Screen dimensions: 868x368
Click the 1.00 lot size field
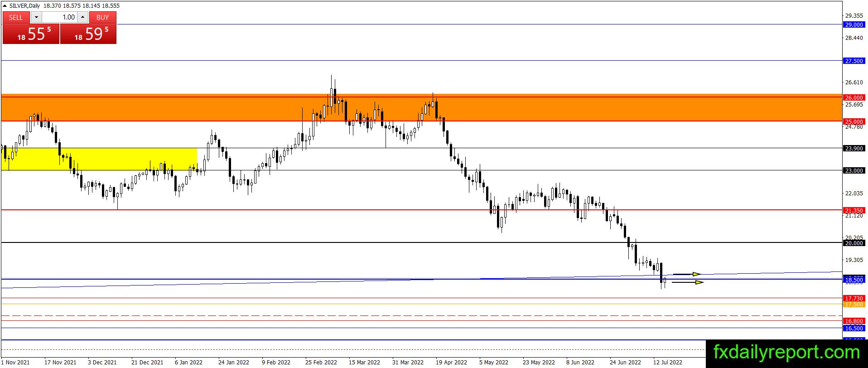[x=60, y=17]
